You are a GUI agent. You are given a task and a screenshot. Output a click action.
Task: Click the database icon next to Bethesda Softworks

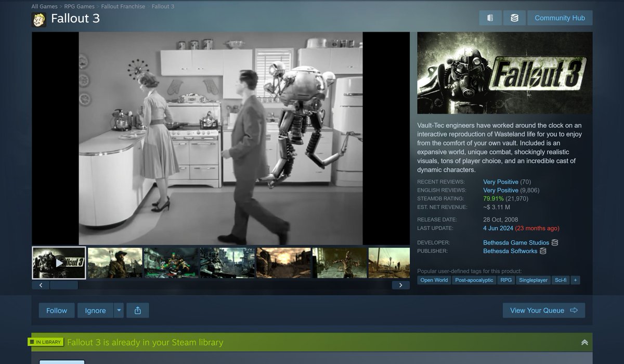[543, 251]
